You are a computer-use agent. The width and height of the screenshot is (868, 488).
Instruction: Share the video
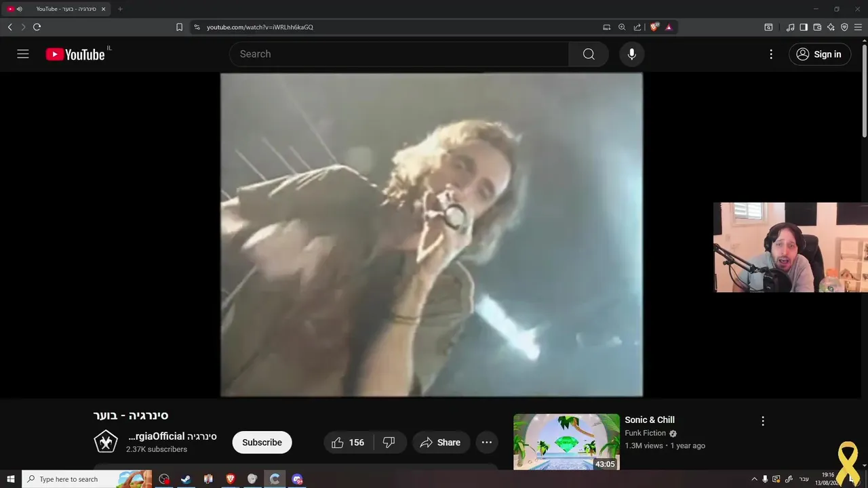pos(441,443)
